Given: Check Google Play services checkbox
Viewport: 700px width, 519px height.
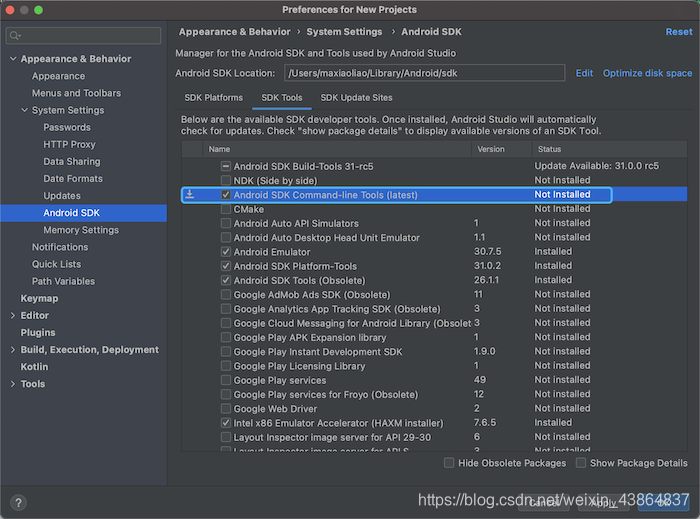Looking at the screenshot, I should [x=226, y=380].
